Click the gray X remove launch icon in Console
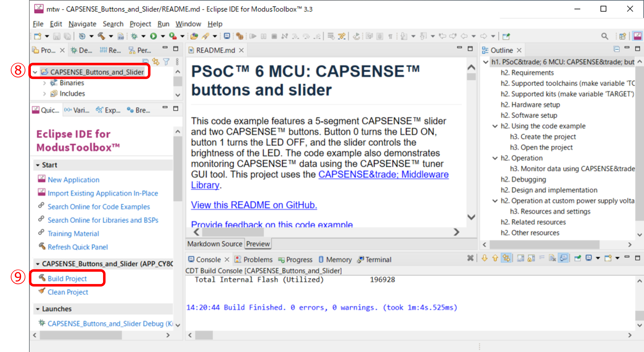Screen dimensions: 644x352 coord(470,258)
